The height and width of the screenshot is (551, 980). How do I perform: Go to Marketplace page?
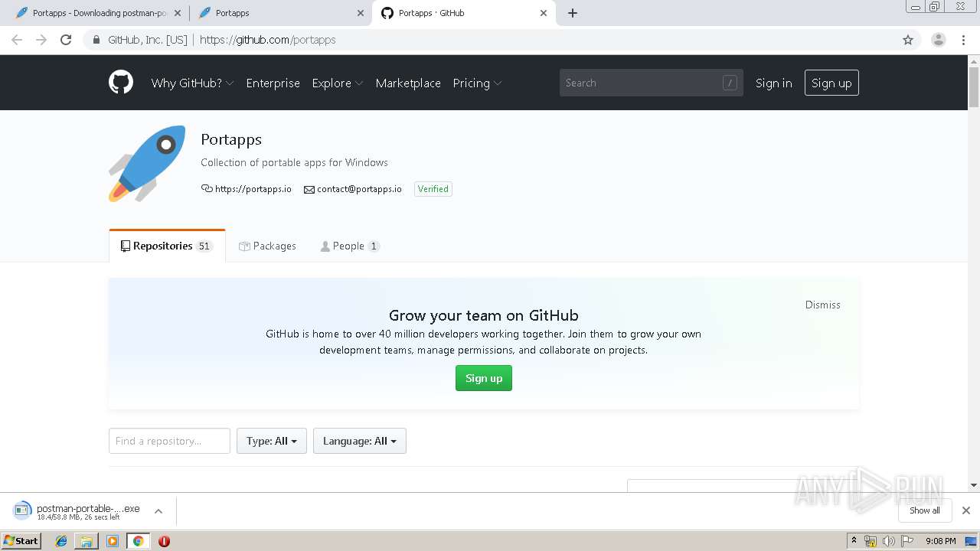(x=408, y=83)
